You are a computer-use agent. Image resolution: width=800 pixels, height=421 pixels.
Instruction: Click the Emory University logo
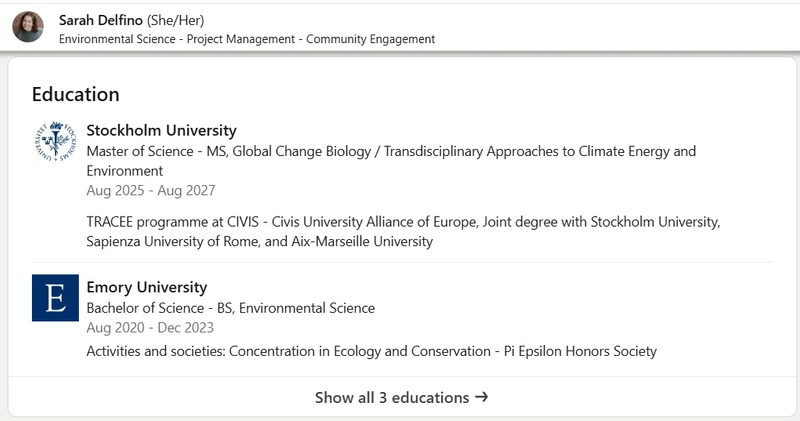[x=55, y=298]
